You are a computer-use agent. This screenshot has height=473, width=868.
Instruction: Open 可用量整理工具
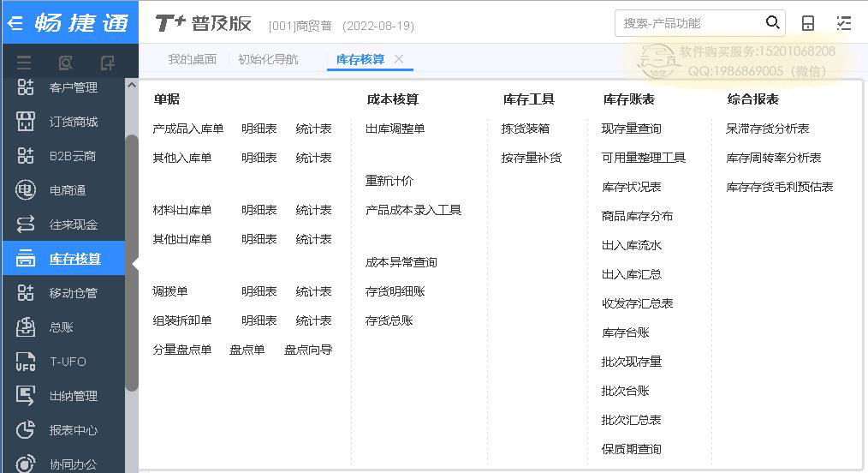(644, 158)
